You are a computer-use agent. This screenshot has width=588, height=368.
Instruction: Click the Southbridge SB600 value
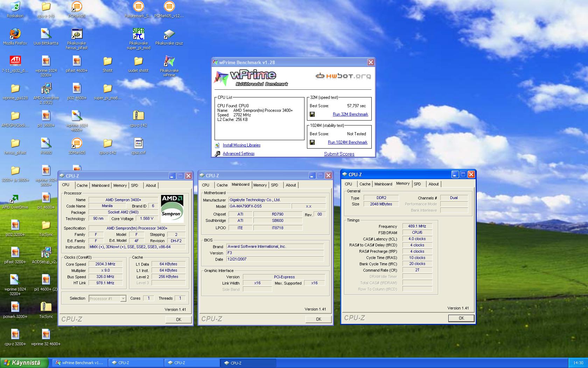tap(278, 220)
